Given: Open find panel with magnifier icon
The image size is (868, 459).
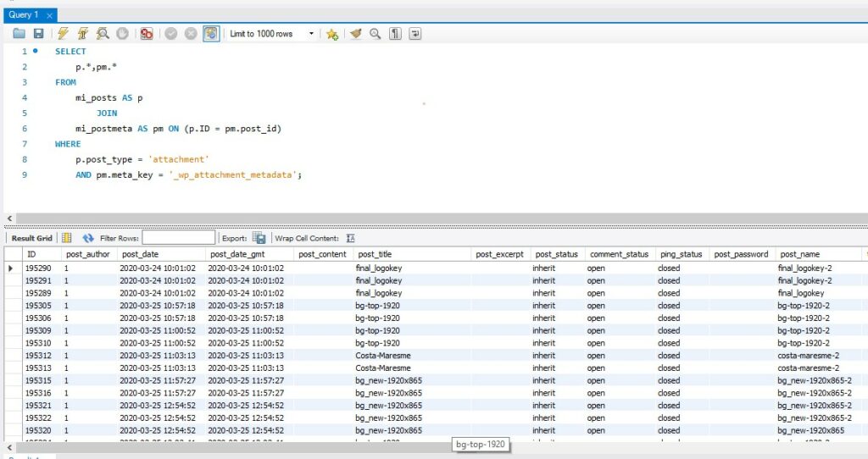Looking at the screenshot, I should 375,34.
